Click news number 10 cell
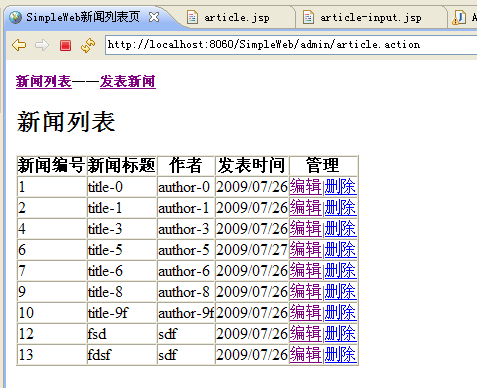 point(52,313)
